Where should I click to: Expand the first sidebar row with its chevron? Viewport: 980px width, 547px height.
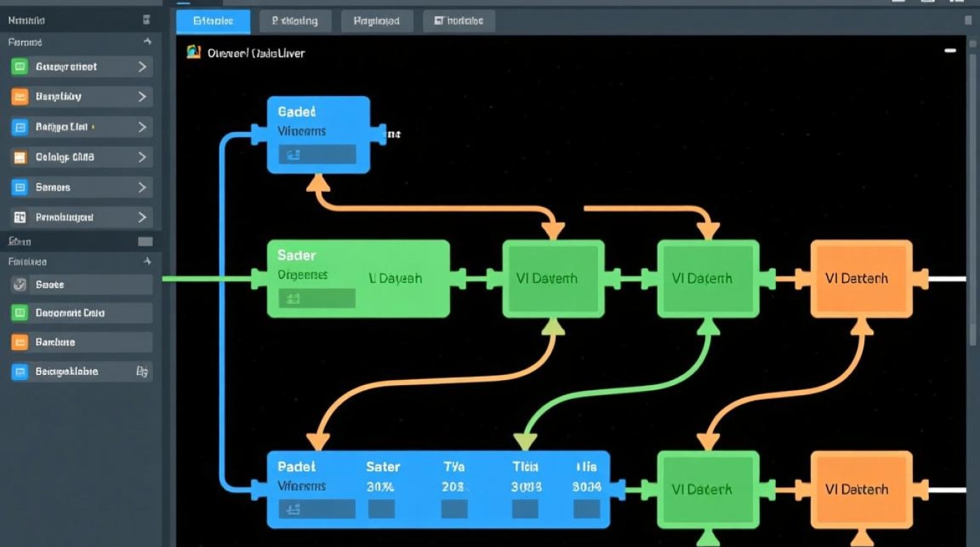coord(142,67)
